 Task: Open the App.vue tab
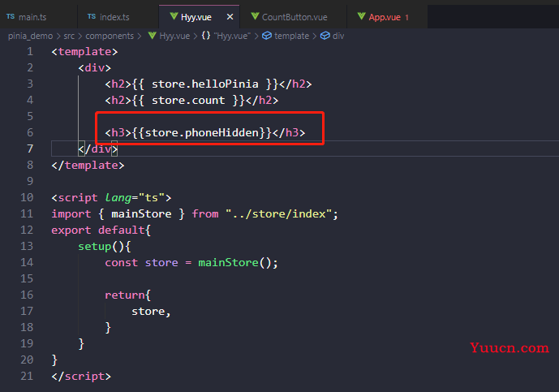pyautogui.click(x=385, y=17)
